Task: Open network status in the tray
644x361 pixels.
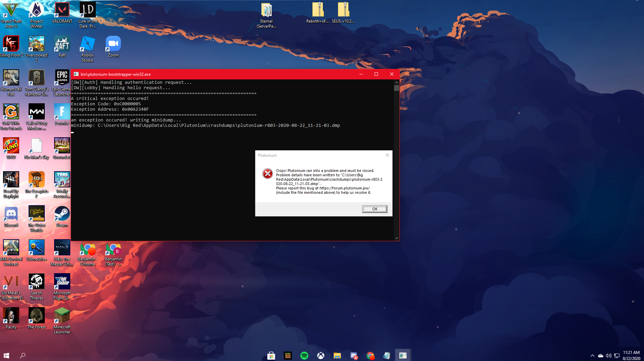Action: pyautogui.click(x=617, y=356)
